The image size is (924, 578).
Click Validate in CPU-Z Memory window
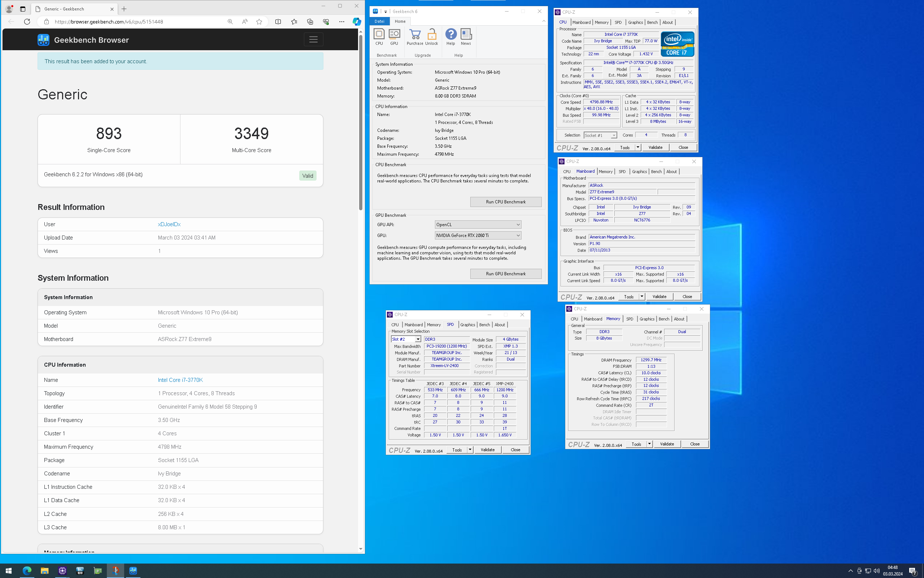[667, 444]
